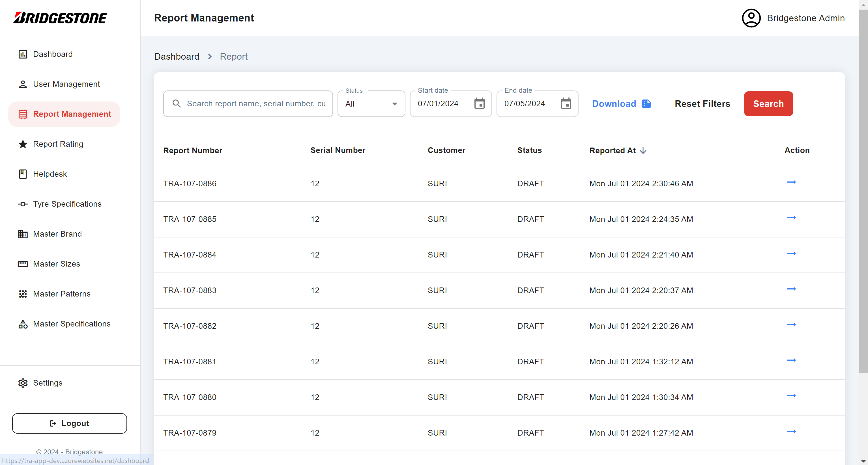This screenshot has height=465, width=868.
Task: Click the Report Rating star icon
Action: (23, 144)
